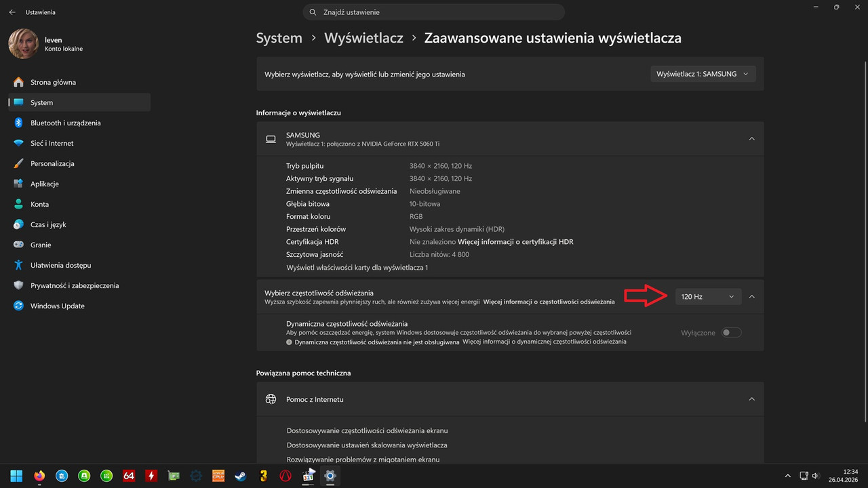Viewport: 868px width, 488px height.
Task: Collapse the Pomoc z Internetu section
Action: pos(751,399)
